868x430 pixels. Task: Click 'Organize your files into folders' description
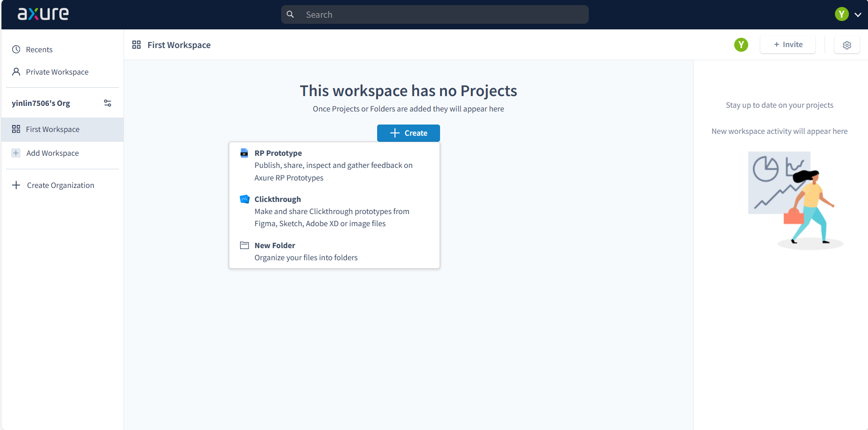306,257
